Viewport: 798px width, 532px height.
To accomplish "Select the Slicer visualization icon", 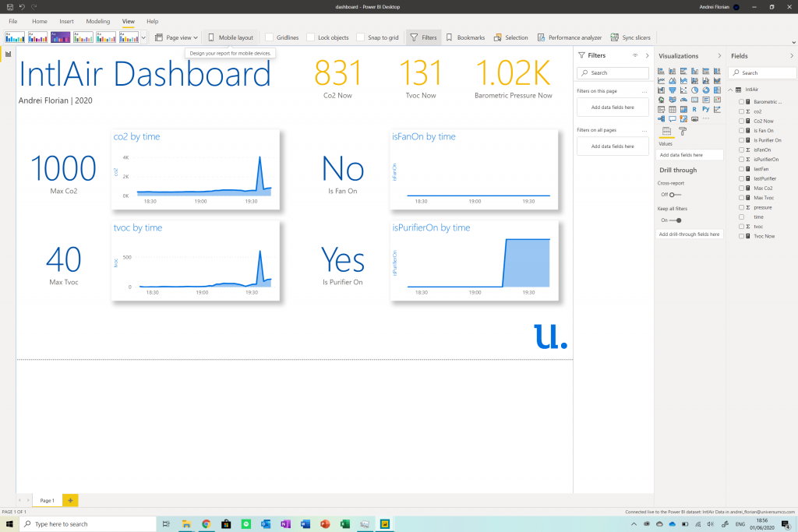I will tap(662, 109).
